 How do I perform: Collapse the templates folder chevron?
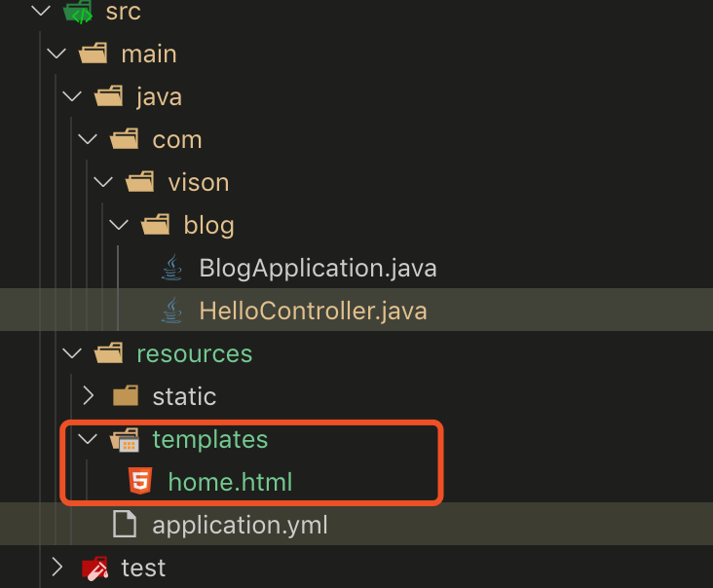(89, 439)
